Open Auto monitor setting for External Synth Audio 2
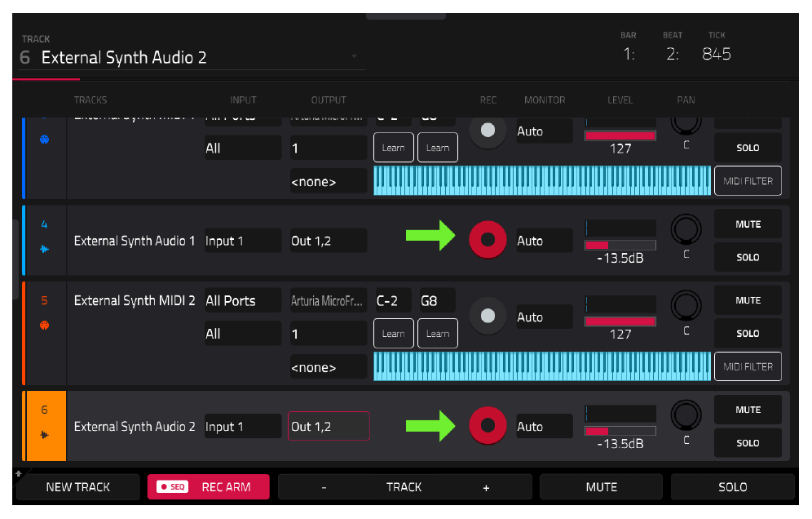This screenshot has width=812, height=519. [x=545, y=426]
